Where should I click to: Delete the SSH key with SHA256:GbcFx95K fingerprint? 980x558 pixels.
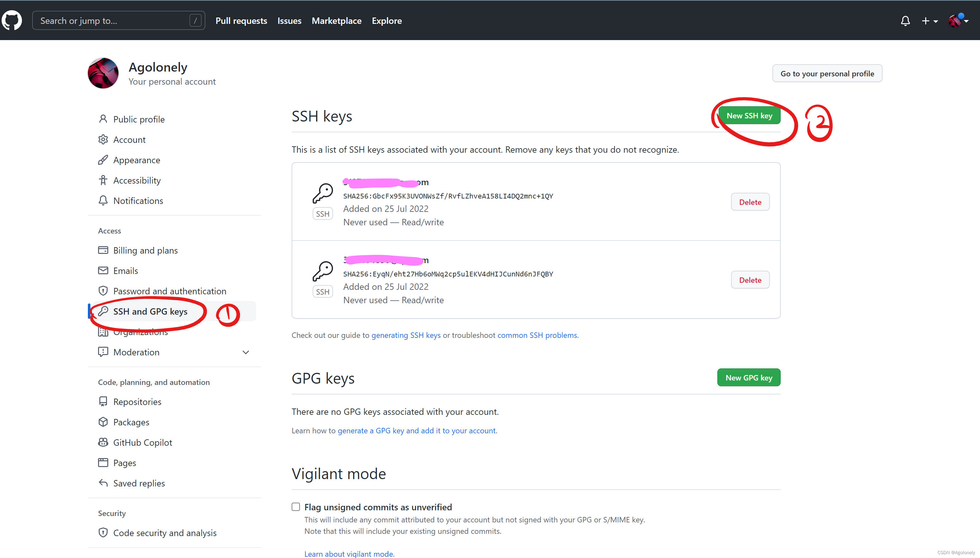coord(750,202)
